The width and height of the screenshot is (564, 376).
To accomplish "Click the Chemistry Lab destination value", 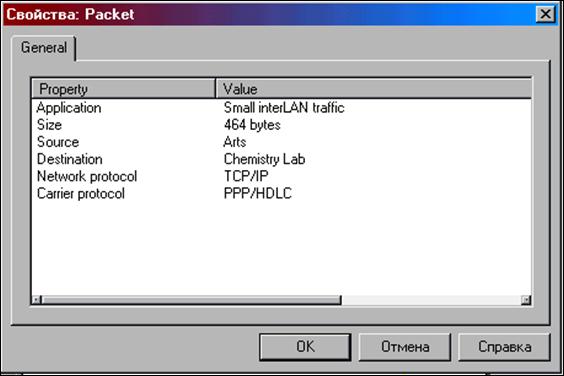I will tap(264, 159).
